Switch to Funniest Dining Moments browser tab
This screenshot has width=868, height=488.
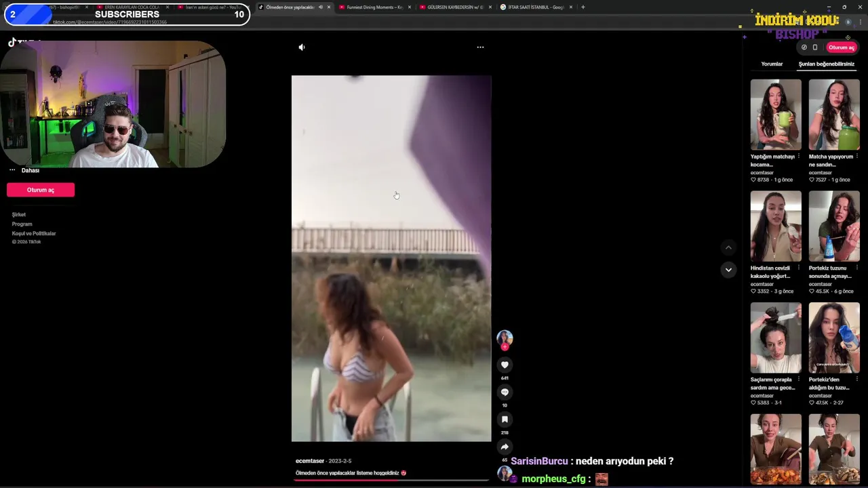click(x=374, y=7)
